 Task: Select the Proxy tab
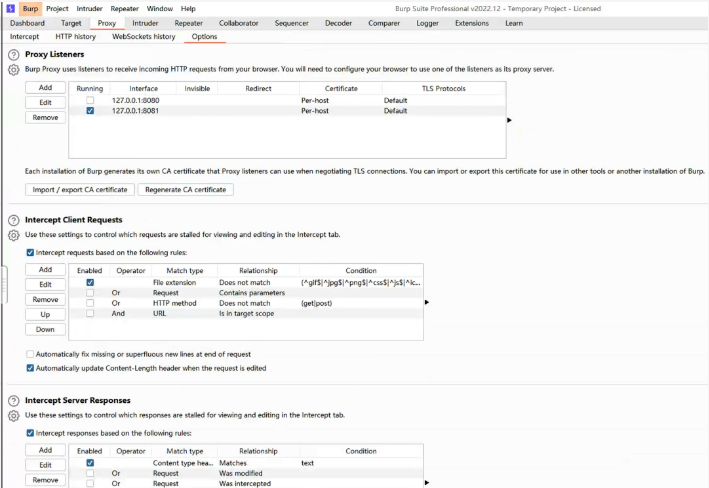click(107, 23)
